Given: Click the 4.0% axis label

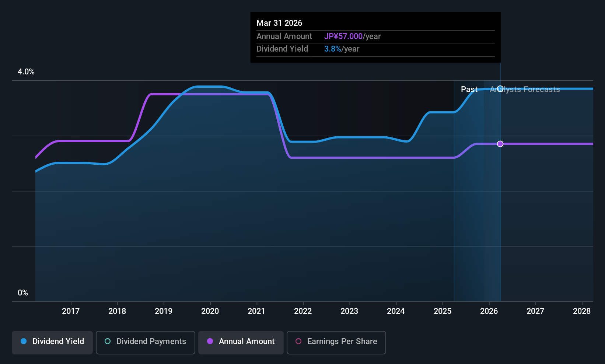Looking at the screenshot, I should click(26, 72).
